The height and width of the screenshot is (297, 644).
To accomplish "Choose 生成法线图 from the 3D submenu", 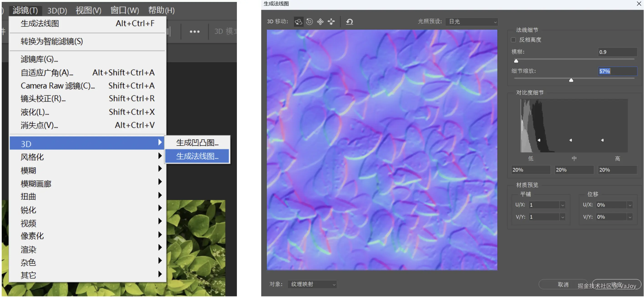I will point(197,156).
